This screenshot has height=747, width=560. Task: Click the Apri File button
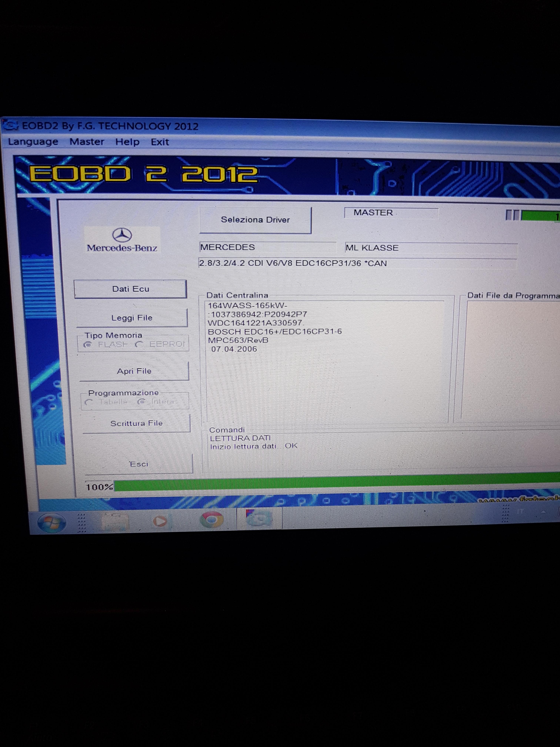pos(134,371)
